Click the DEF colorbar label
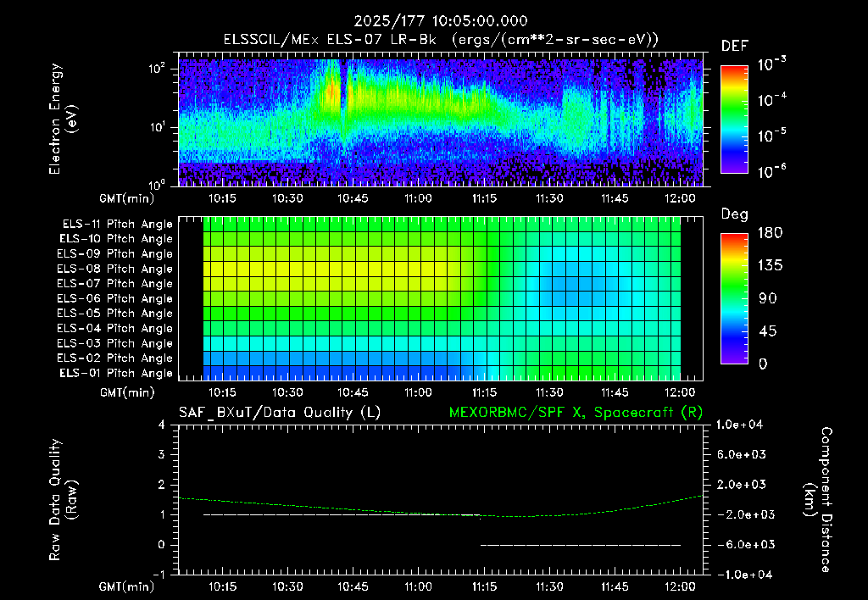This screenshot has height=600, width=868. point(735,47)
